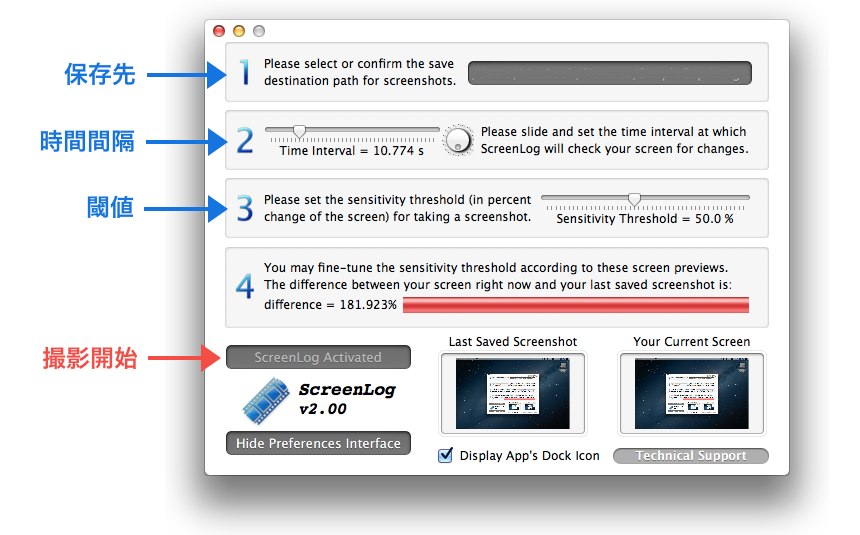
Task: Click the 'Last Saved Screenshot' label
Action: [x=513, y=341]
